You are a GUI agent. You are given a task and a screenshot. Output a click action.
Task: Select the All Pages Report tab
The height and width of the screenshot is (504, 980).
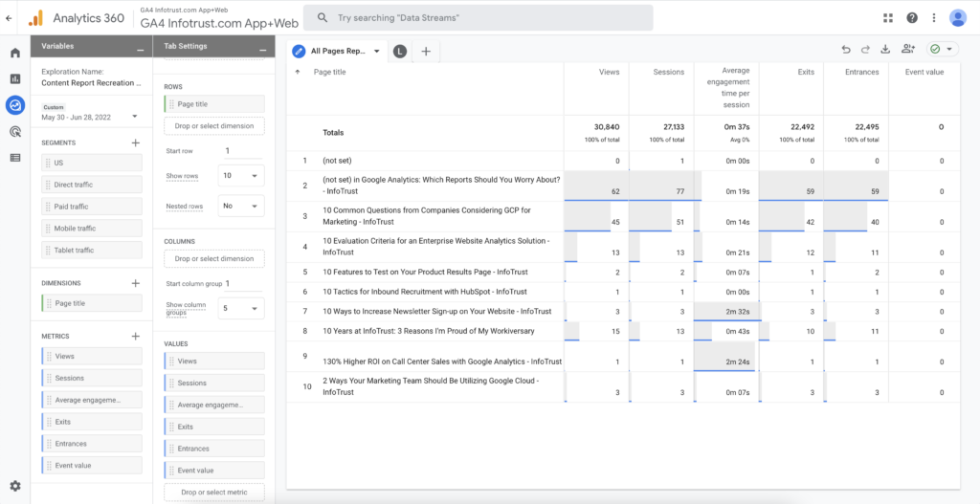339,51
